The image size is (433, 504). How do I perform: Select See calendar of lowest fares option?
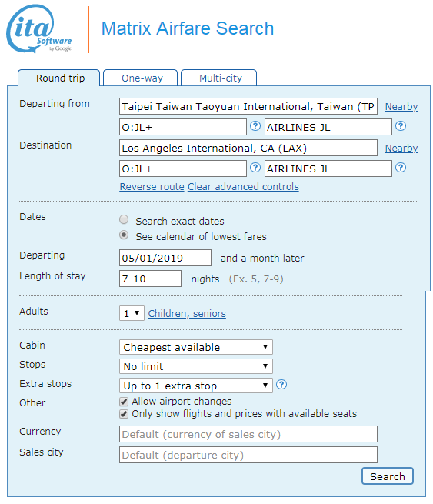click(x=124, y=235)
